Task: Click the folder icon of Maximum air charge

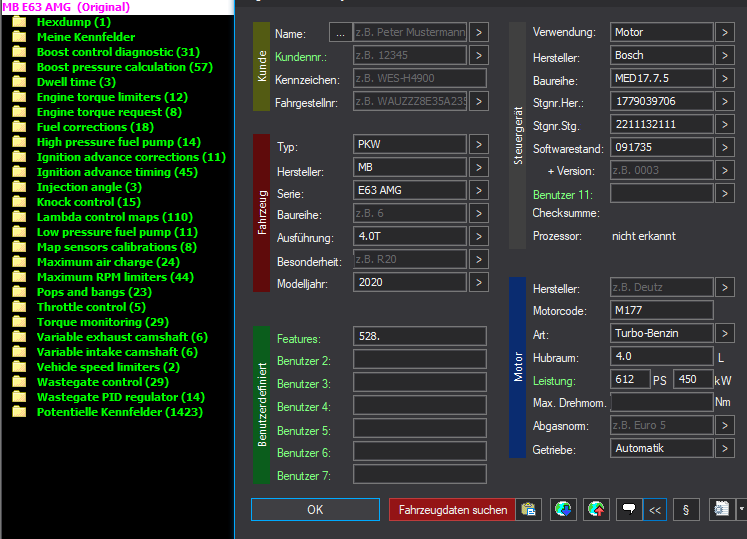Action: [19, 262]
